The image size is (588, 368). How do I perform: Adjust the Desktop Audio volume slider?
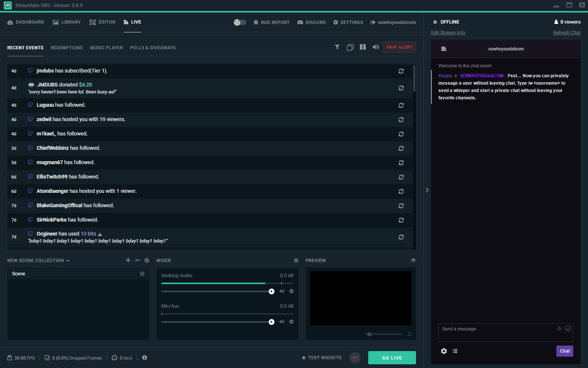pyautogui.click(x=218, y=291)
